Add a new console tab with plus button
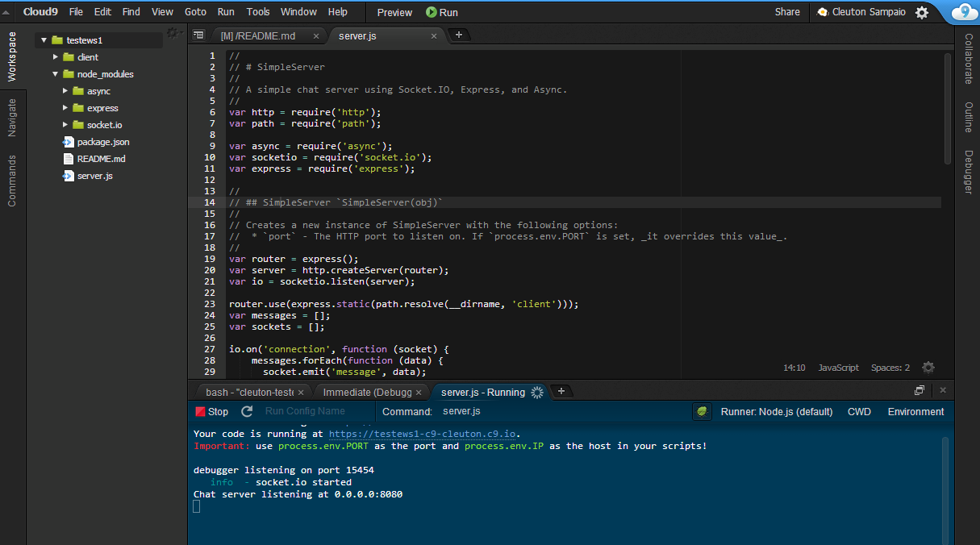Image resolution: width=980 pixels, height=545 pixels. [561, 391]
